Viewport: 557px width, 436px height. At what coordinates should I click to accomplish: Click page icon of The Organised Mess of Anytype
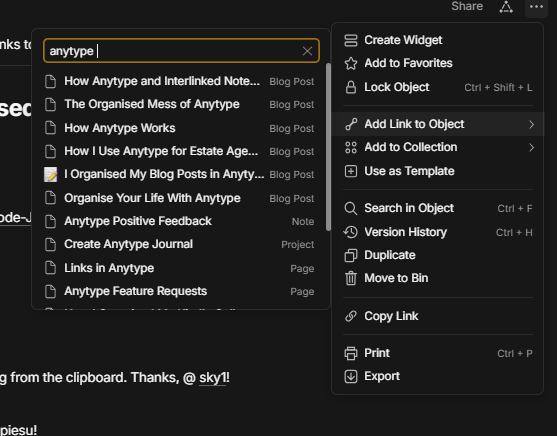(50, 104)
